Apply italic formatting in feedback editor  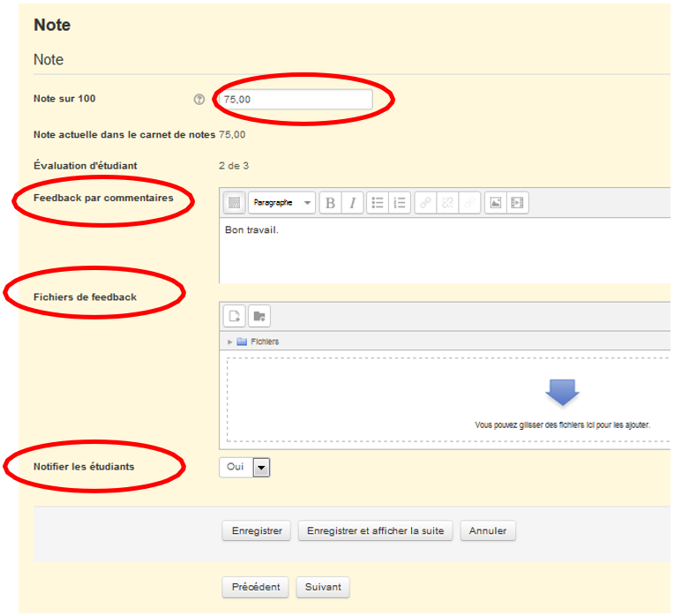(352, 203)
